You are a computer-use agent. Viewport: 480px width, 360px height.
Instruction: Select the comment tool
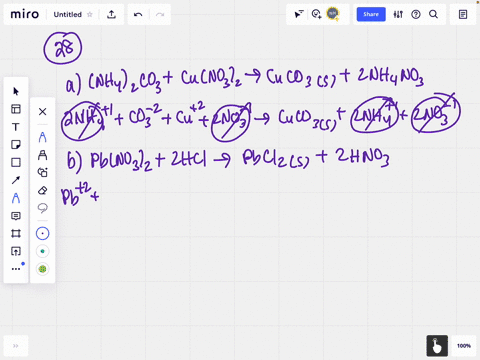point(16,216)
